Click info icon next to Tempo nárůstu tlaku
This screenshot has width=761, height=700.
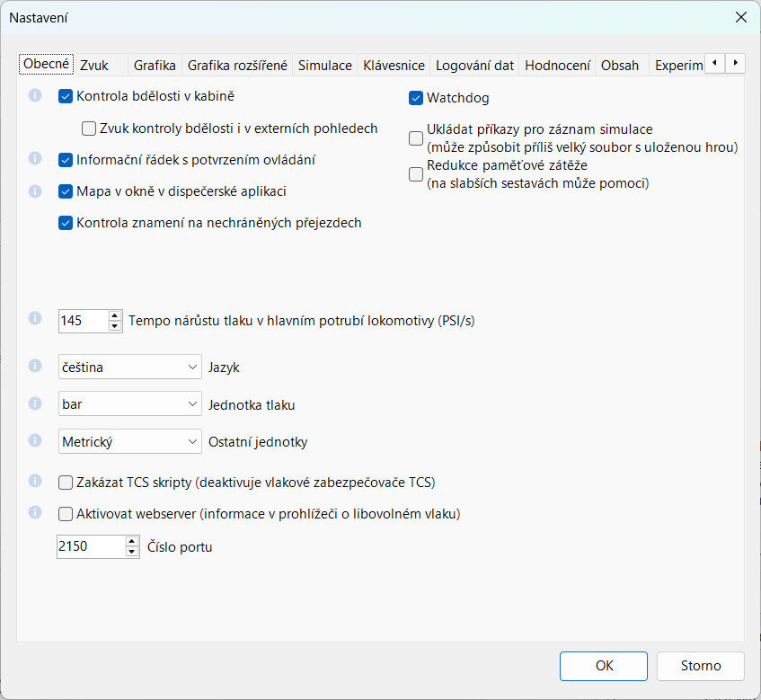pos(35,319)
